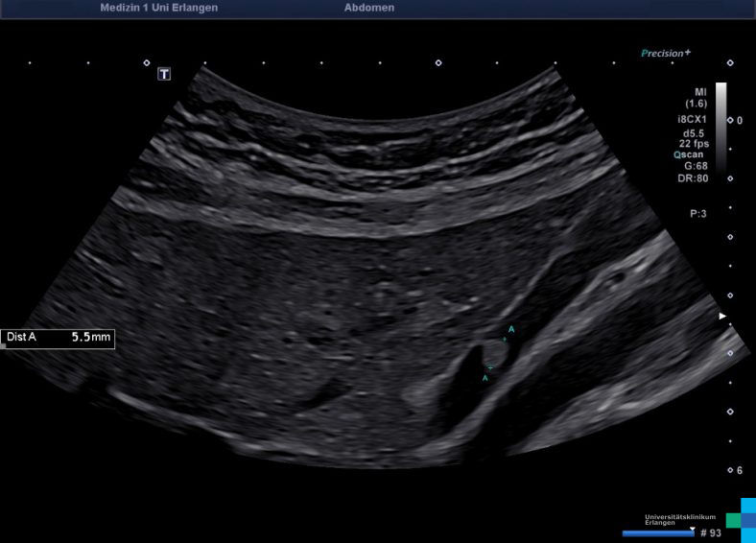756x543 pixels.
Task: Click the frame number # 93
Action: point(710,532)
